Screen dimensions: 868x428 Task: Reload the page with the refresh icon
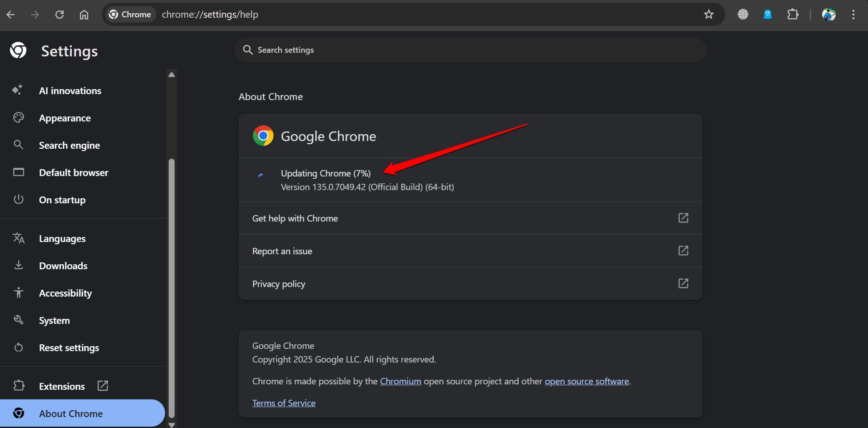60,14
